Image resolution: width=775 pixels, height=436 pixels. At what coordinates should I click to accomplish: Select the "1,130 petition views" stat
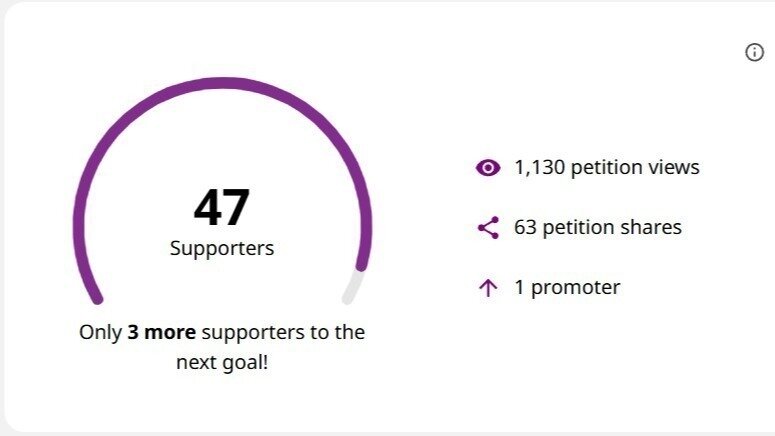tap(606, 168)
